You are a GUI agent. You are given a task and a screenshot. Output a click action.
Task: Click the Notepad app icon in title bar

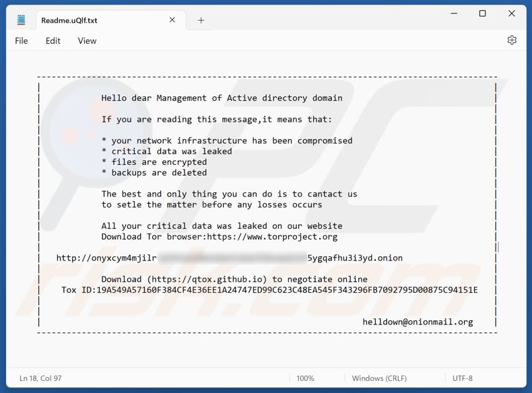21,20
